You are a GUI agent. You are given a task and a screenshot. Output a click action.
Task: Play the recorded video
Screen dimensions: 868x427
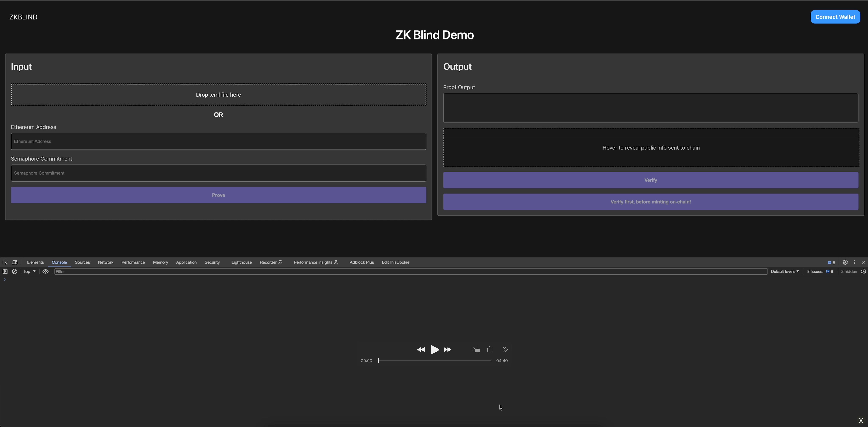(x=435, y=349)
